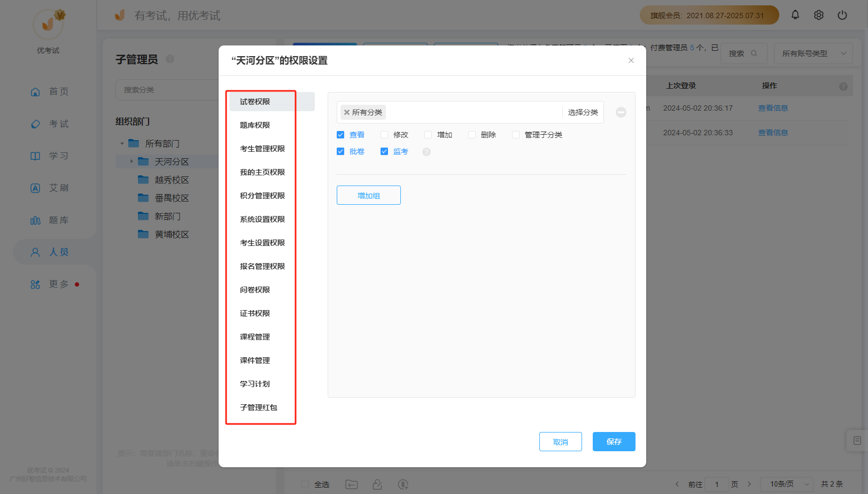Viewport: 868px width, 494px height.
Task: Click the coin recharge icon at bottom
Action: pyautogui.click(x=403, y=484)
